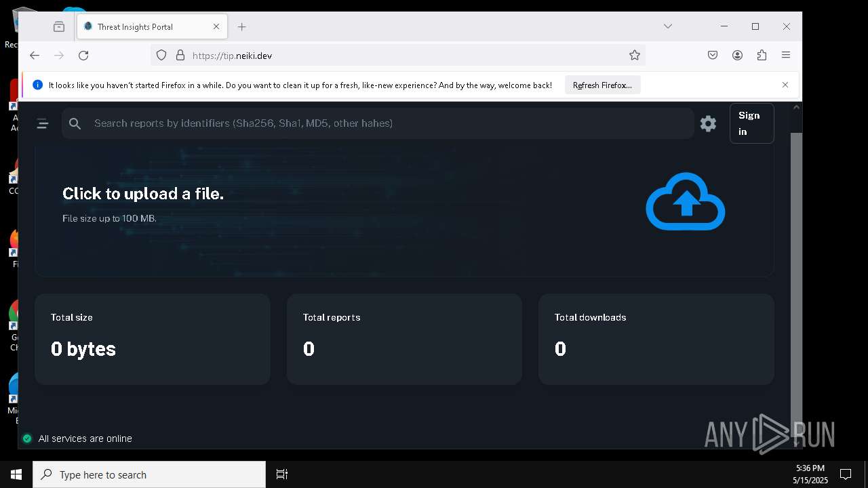Open Firefox View recent browsing
Image resolution: width=868 pixels, height=488 pixels.
point(59,27)
